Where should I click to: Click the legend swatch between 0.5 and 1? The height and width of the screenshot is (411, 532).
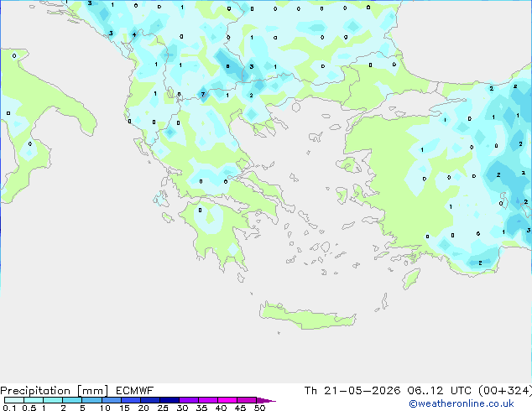coord(34,400)
